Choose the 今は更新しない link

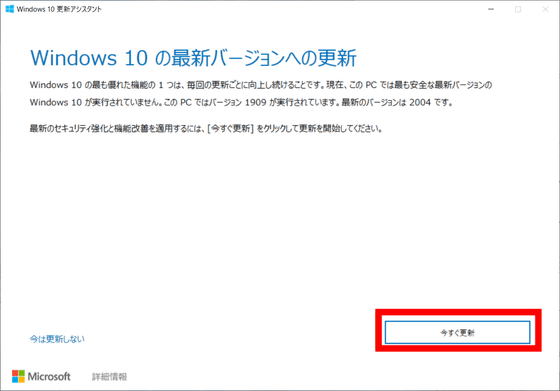coord(57,339)
